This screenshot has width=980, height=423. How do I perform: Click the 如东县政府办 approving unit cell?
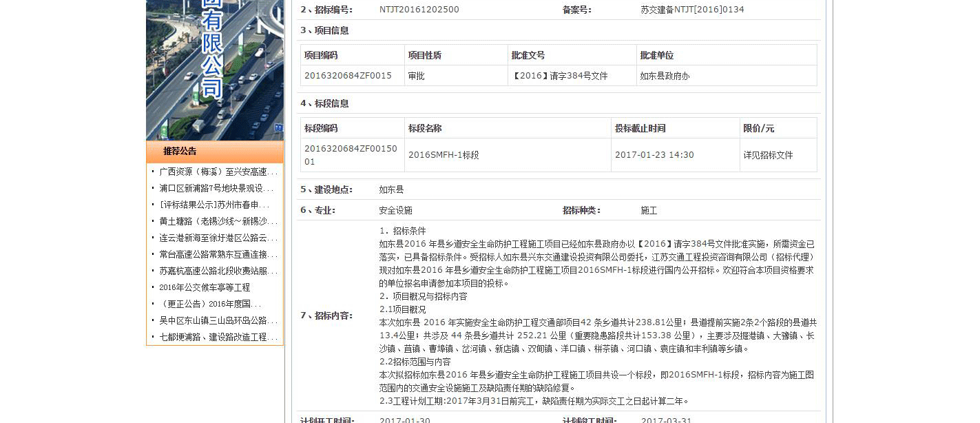pyautogui.click(x=665, y=76)
